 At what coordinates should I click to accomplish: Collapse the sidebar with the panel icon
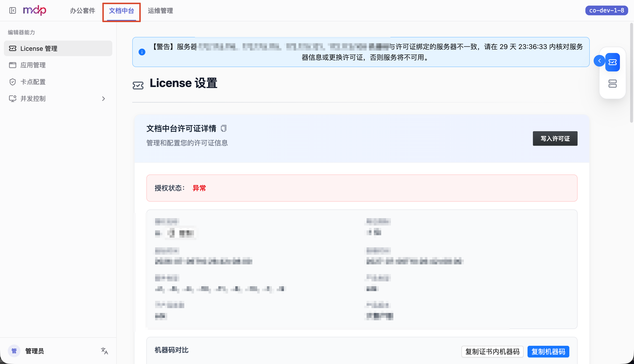click(x=12, y=10)
